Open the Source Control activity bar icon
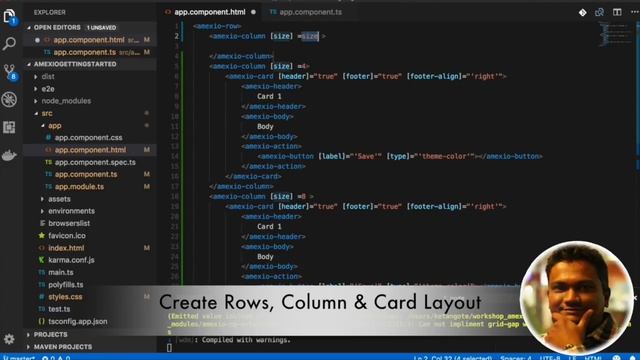 (9, 71)
